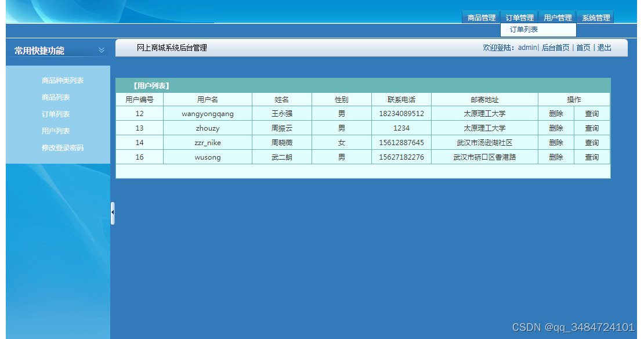644x339 pixels.
Task: Click 查询 for user zhouzy
Action: [x=592, y=128]
